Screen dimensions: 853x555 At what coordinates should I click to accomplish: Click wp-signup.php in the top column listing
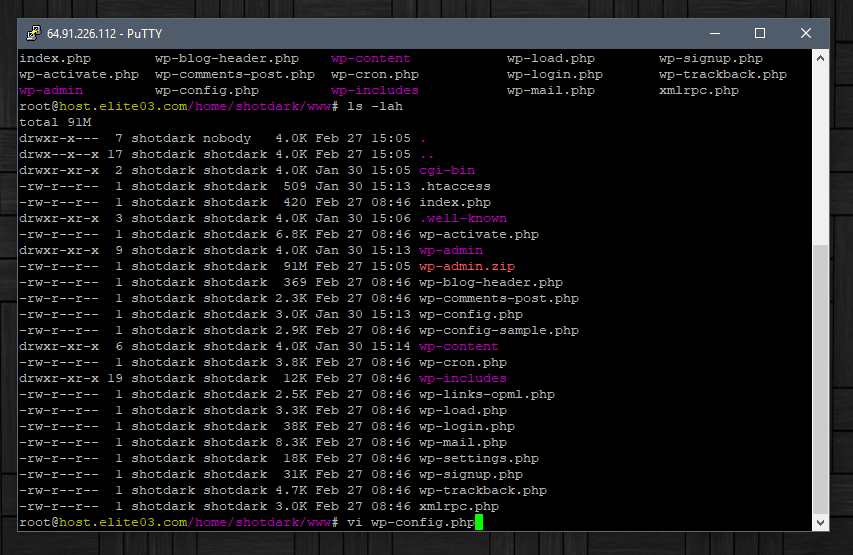[710, 58]
